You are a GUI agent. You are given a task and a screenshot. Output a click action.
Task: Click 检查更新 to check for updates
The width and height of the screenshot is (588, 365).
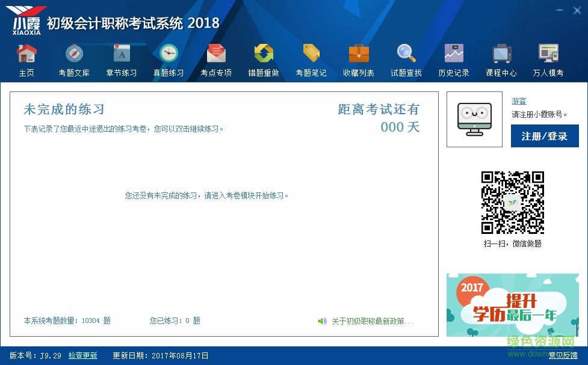click(x=83, y=355)
